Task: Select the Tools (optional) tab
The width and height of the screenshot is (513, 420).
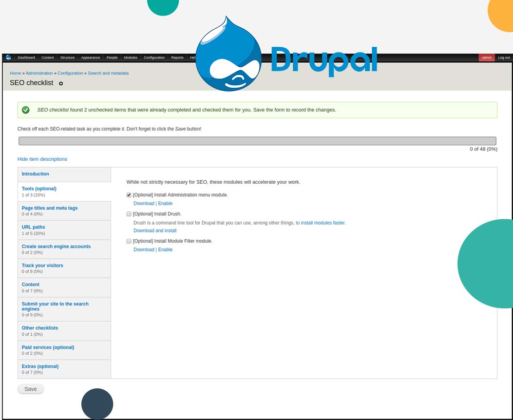Action: point(64,191)
